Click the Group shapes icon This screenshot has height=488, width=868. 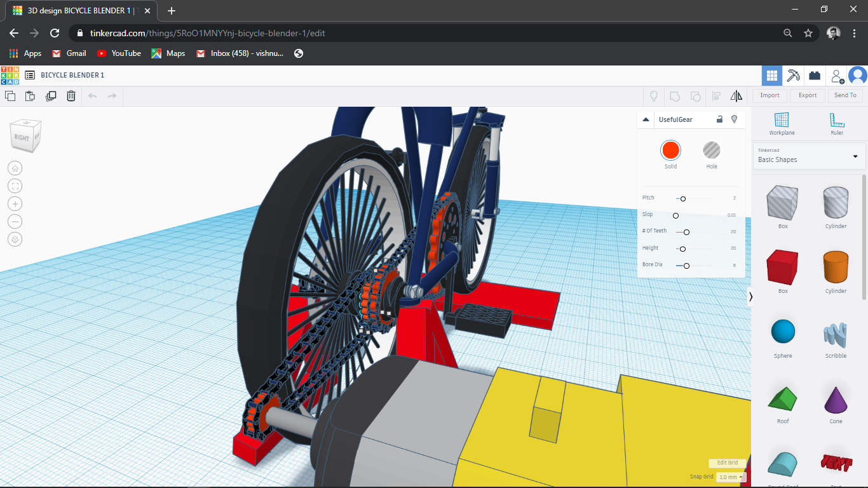coord(674,96)
